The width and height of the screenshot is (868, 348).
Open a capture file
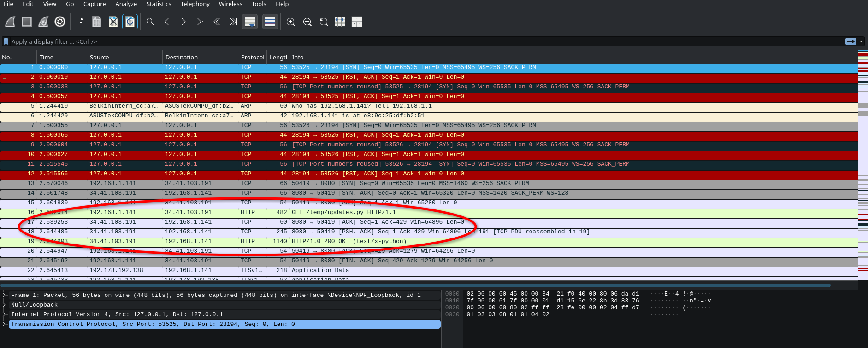point(80,22)
